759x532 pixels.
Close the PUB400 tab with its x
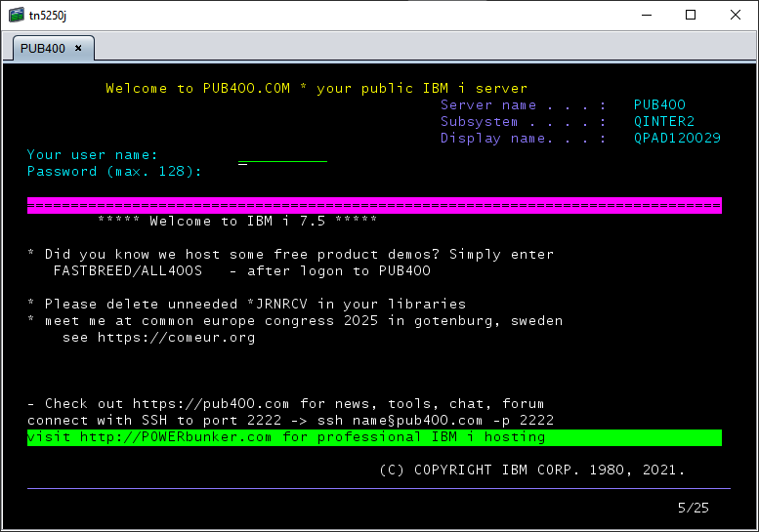click(x=78, y=48)
